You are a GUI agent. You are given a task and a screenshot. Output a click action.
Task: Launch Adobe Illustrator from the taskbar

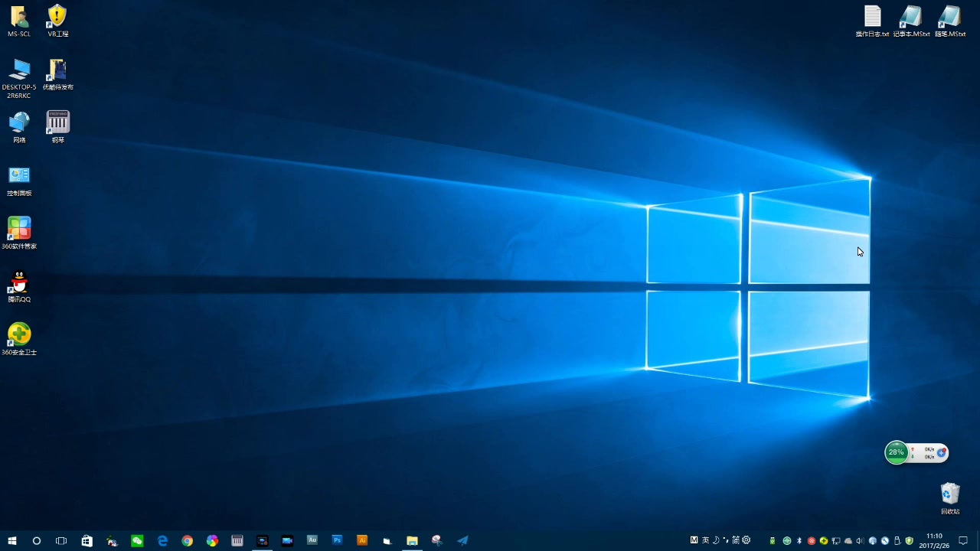[x=362, y=540]
